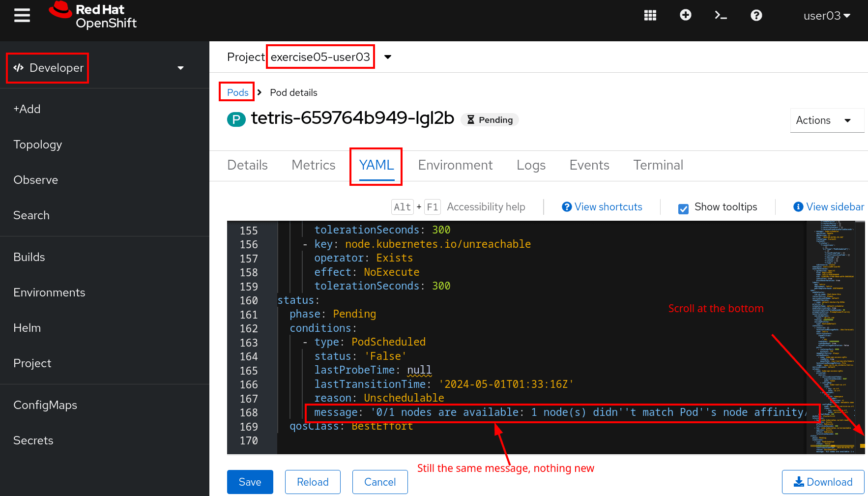Open the help question mark menu
The width and height of the screenshot is (868, 496).
click(756, 16)
